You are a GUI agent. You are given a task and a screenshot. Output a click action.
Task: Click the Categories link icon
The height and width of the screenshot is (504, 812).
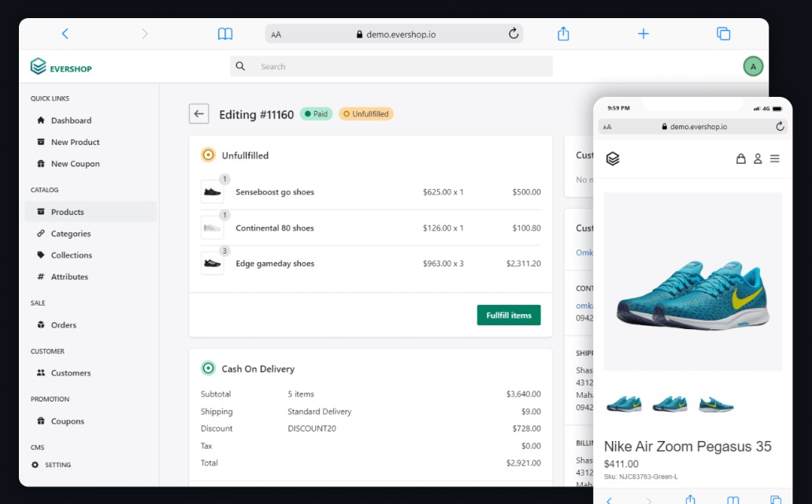pyautogui.click(x=41, y=233)
